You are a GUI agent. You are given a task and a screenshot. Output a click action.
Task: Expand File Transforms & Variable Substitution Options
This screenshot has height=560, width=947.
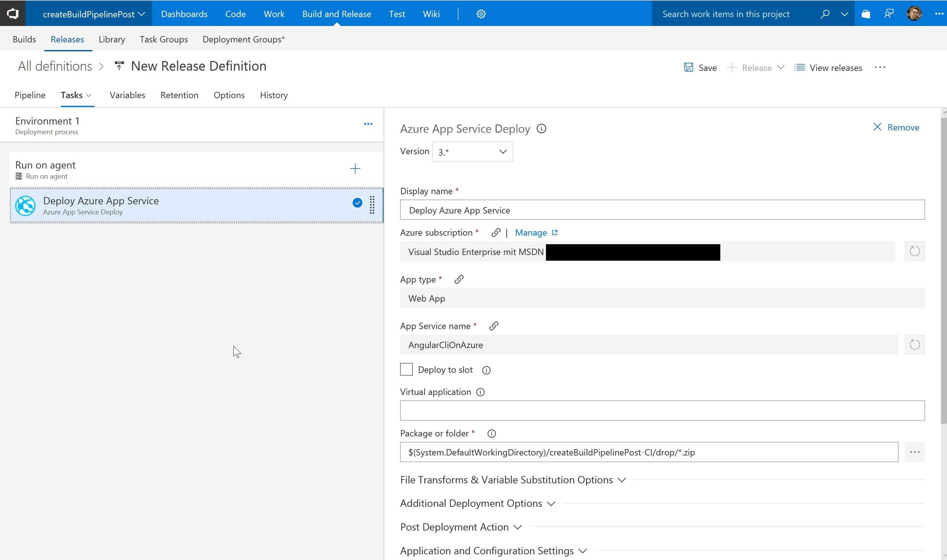click(x=513, y=480)
